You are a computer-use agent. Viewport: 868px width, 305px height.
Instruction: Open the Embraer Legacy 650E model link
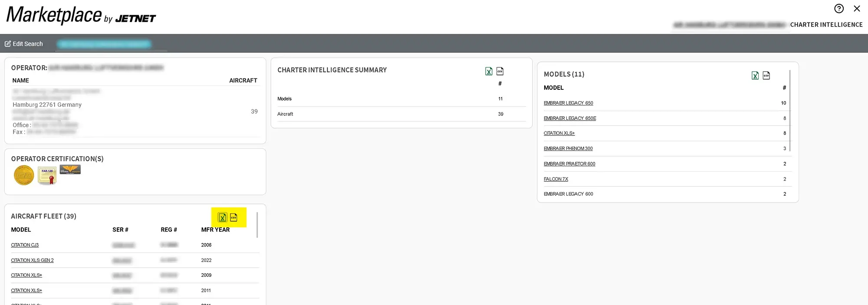click(x=569, y=118)
